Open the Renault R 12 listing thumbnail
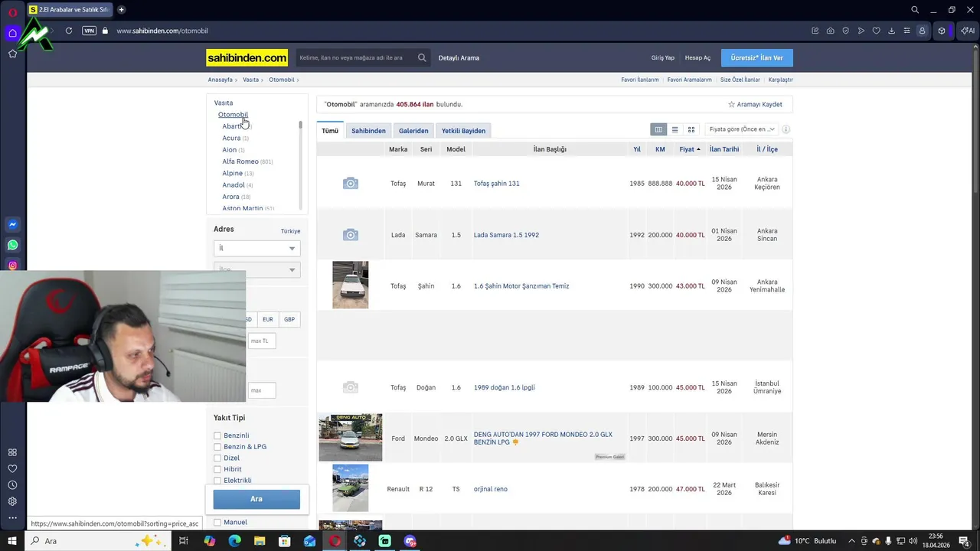 (351, 488)
